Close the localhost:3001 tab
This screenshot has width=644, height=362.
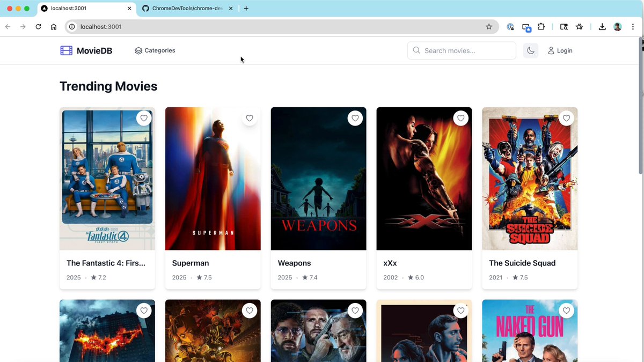pos(129,9)
